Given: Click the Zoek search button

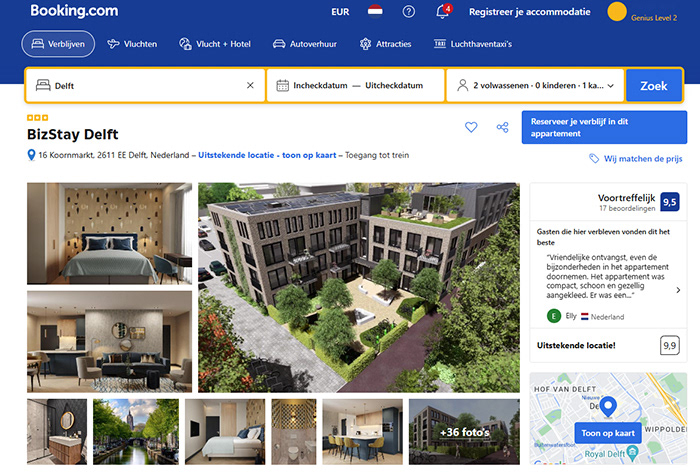Looking at the screenshot, I should (x=654, y=85).
